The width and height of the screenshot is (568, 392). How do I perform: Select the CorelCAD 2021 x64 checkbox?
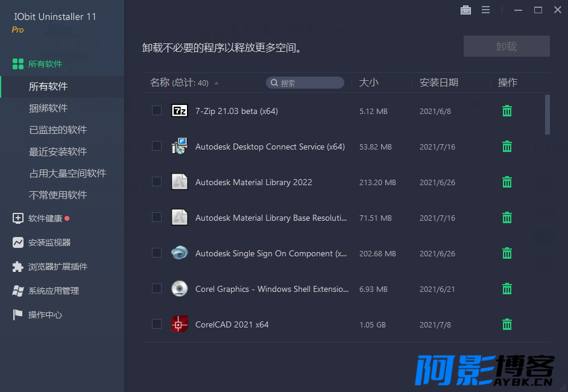coord(157,323)
